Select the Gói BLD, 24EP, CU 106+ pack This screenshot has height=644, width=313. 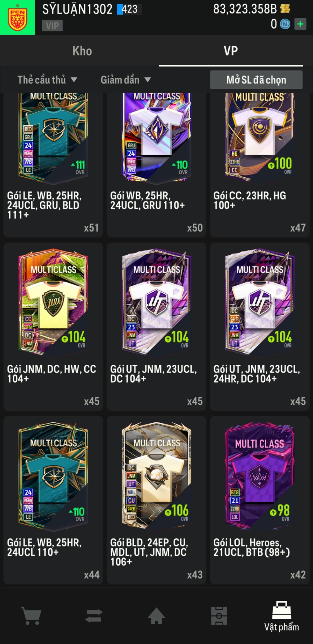click(156, 500)
